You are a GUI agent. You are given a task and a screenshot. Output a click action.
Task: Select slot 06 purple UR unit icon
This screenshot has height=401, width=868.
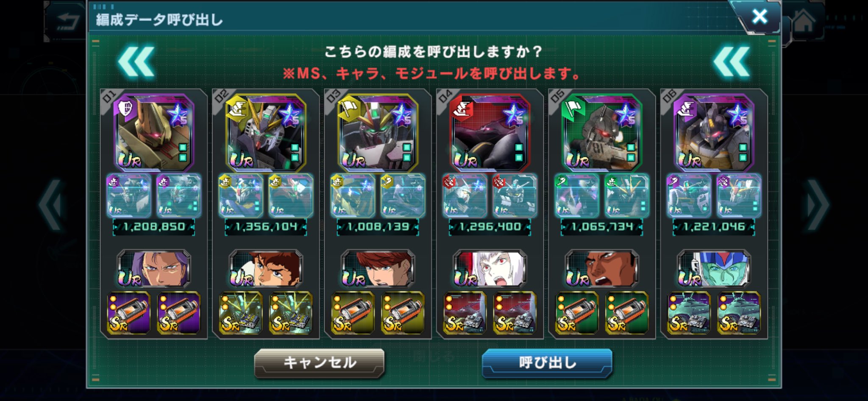[x=714, y=132]
